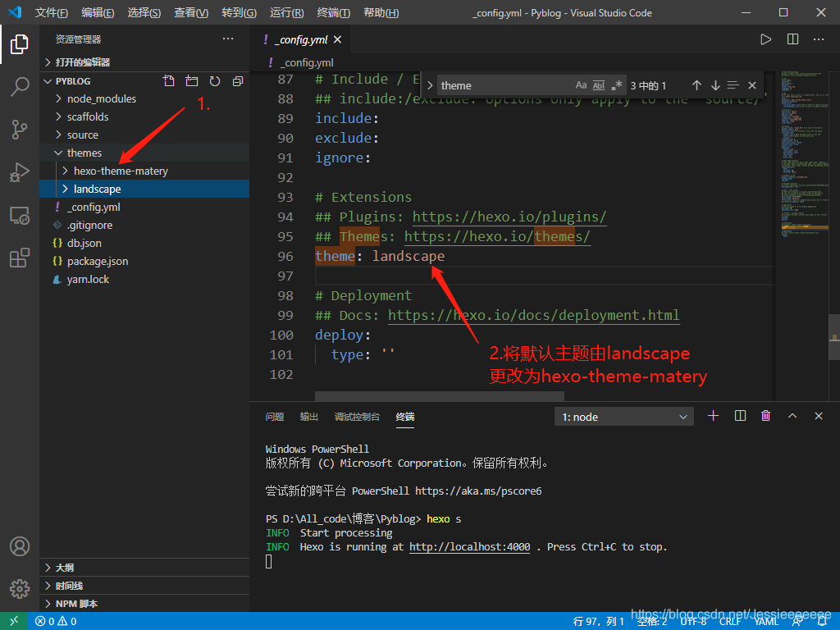Screen dimensions: 840x630
Task: Change encoding UTF-8 in status bar
Action: pyautogui.click(x=693, y=622)
